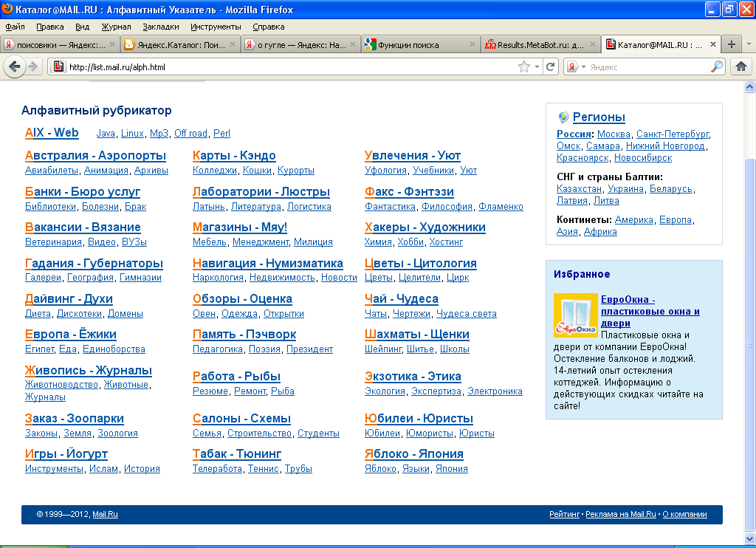
Task: Open the 'О компании' footer link
Action: 684,514
